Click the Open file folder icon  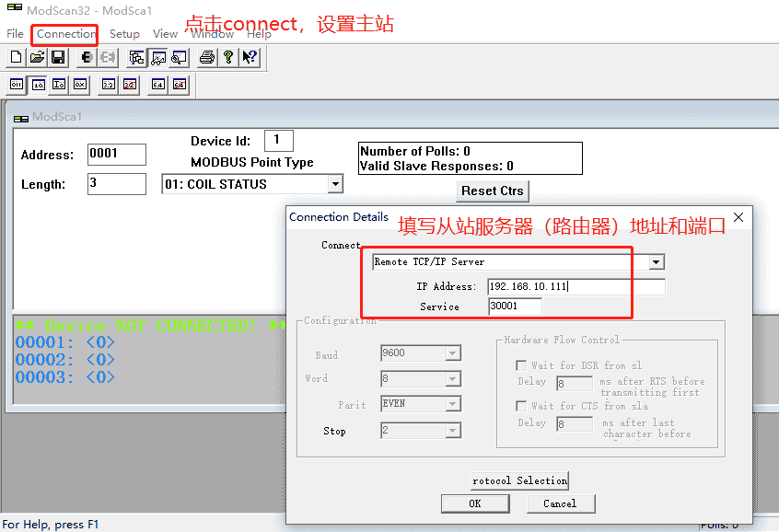tap(37, 58)
